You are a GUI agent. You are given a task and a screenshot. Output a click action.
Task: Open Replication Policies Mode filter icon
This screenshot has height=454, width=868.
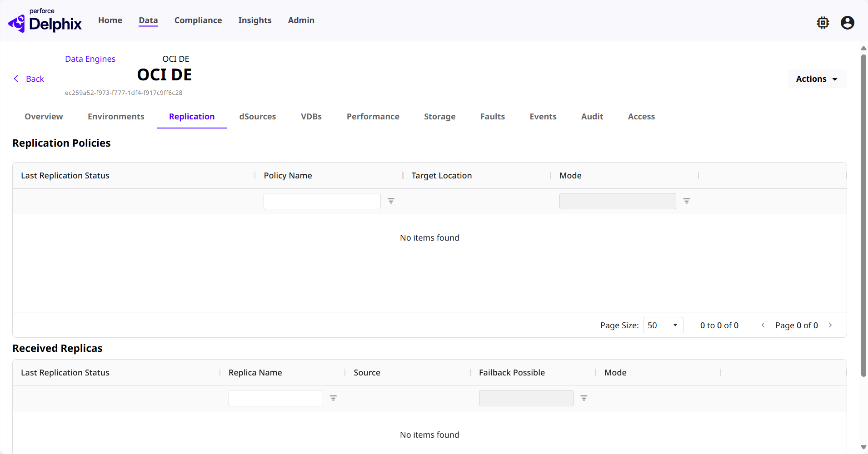pos(687,201)
